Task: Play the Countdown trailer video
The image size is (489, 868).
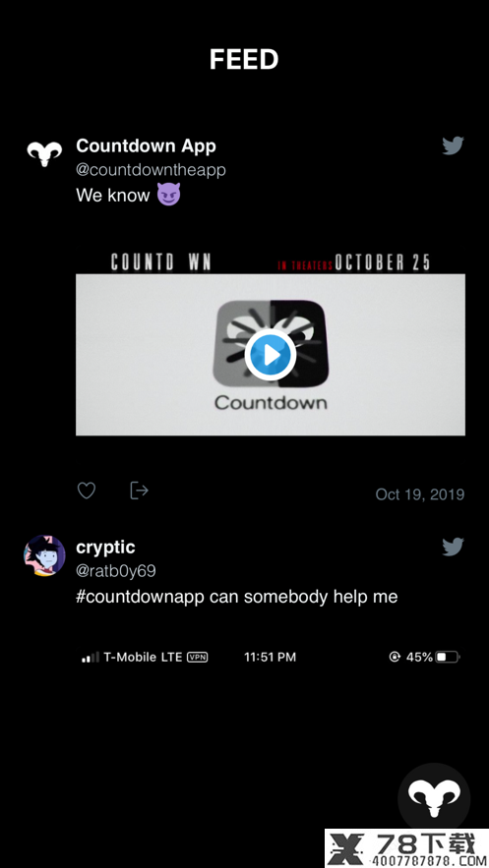Action: coord(271,355)
